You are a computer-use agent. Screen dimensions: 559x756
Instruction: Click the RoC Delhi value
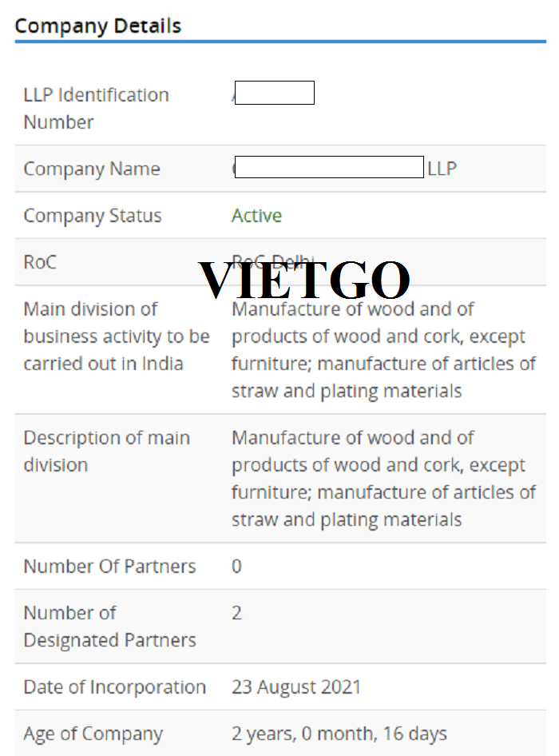[x=273, y=261]
